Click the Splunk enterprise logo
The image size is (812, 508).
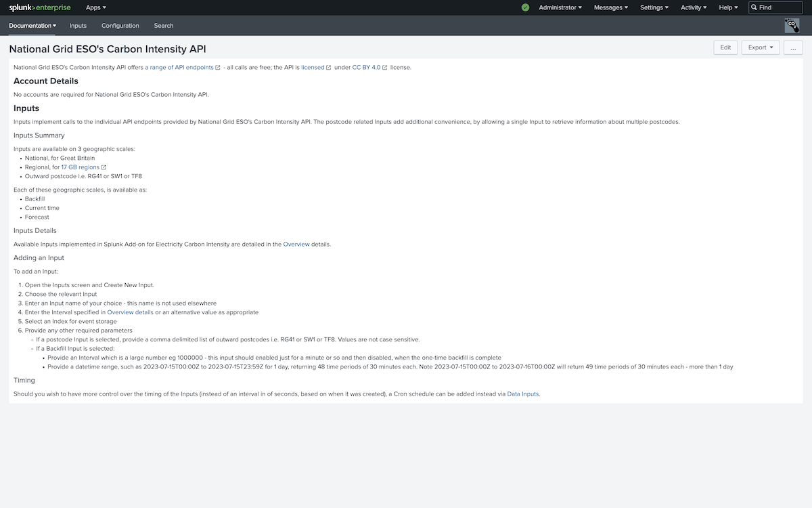pos(39,7)
